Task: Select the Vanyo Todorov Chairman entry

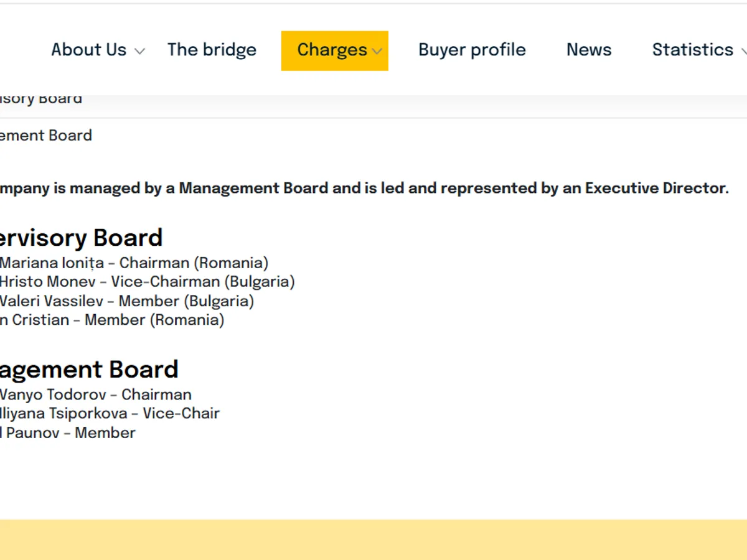Action: (95, 394)
